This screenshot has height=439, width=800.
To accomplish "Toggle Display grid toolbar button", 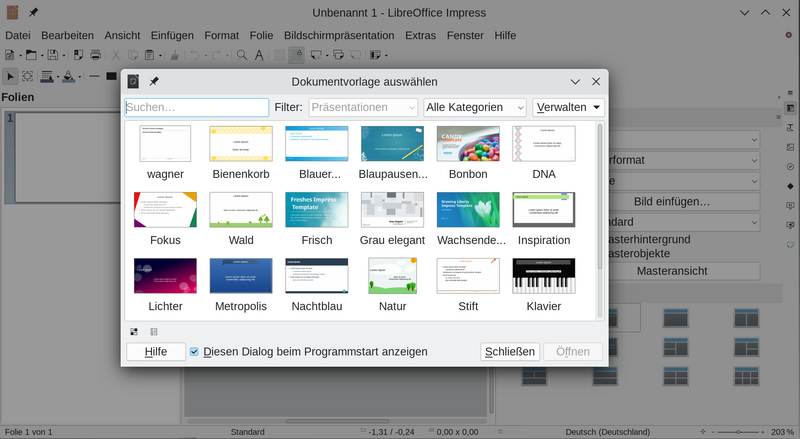I will pos(280,55).
